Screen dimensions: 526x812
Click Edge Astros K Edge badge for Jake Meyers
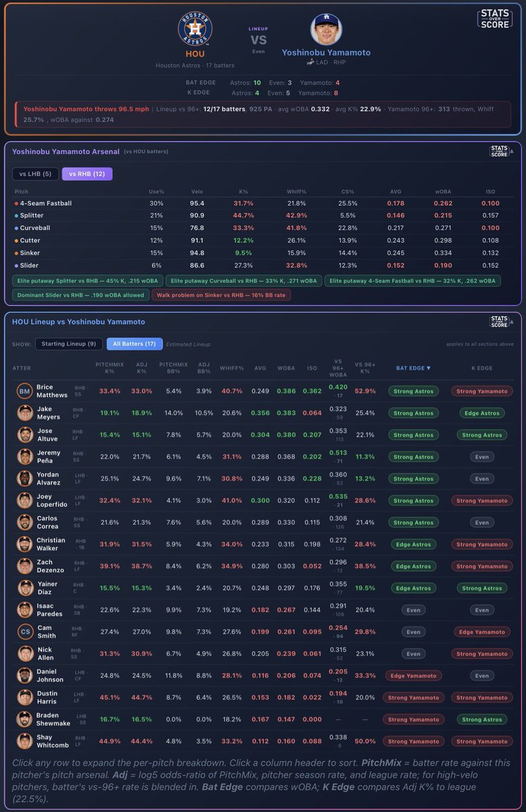pyautogui.click(x=482, y=413)
